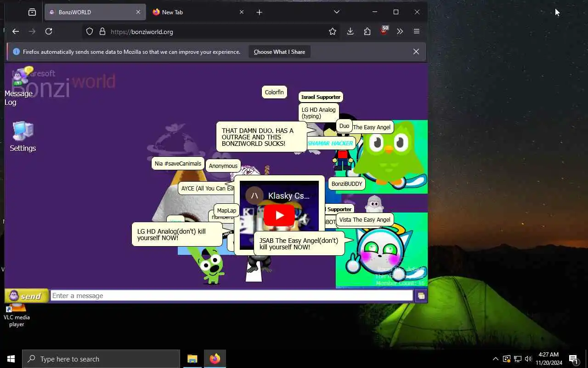Open the Firefox downloads panel

[x=350, y=31]
